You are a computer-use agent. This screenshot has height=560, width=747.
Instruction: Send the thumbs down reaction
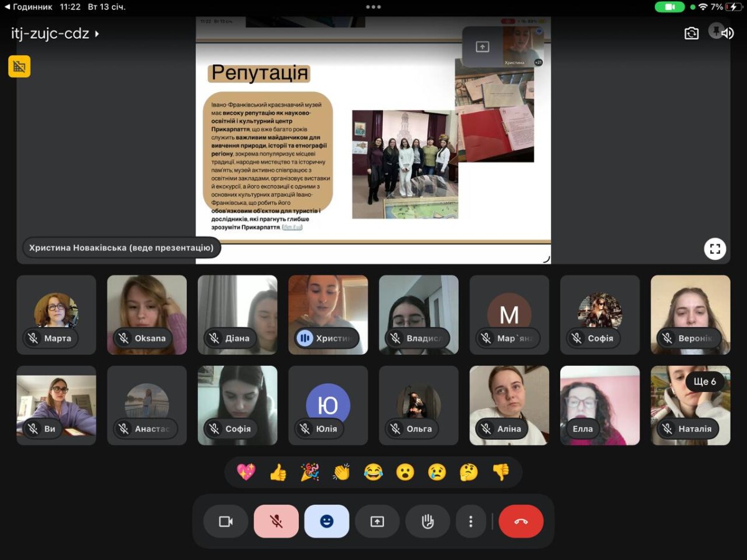coord(500,472)
